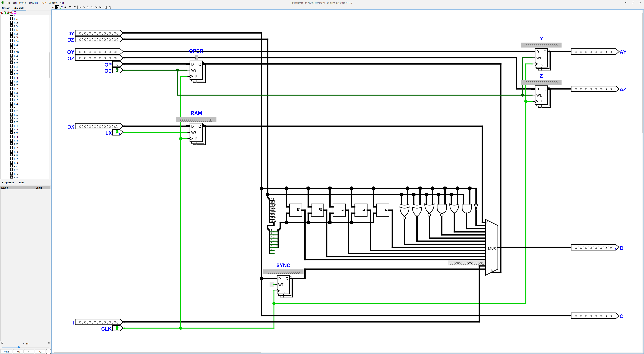Click the Logisim application logo icon
The height and width of the screenshot is (354, 644).
click(x=3, y=3)
